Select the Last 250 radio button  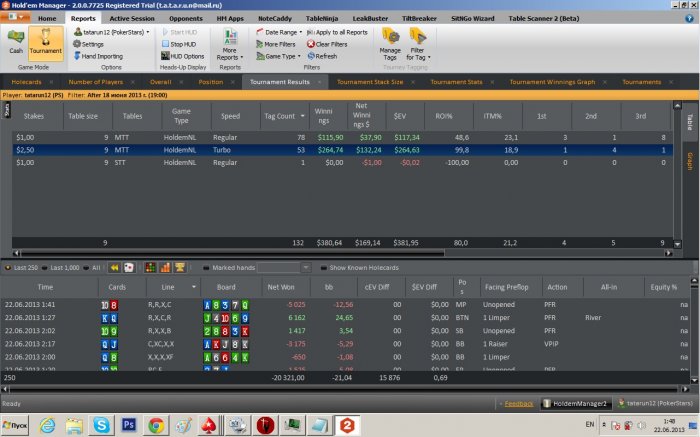coord(9,267)
